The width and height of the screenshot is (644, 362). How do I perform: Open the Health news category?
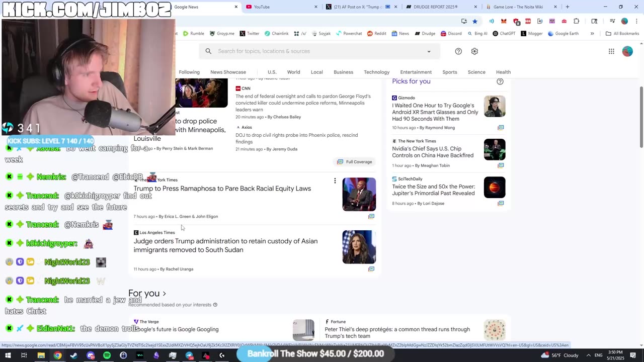(503, 72)
